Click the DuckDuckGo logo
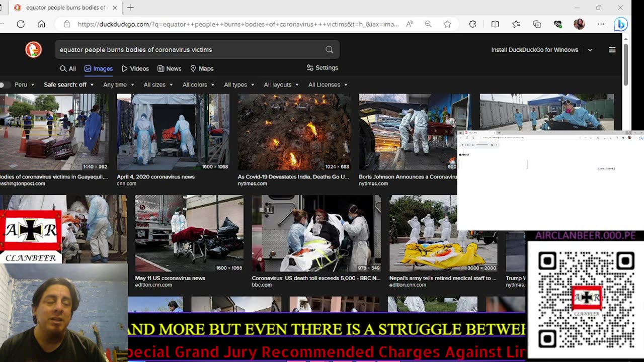The width and height of the screenshot is (644, 362). click(x=33, y=49)
